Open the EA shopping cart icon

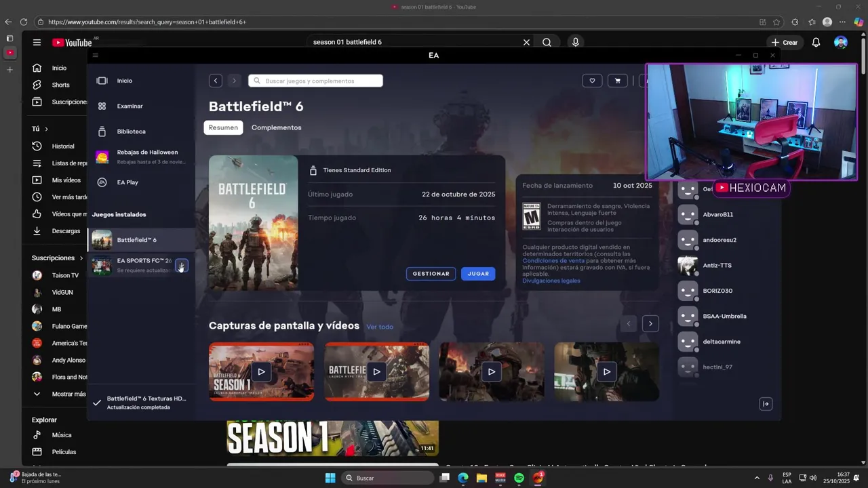pos(617,81)
